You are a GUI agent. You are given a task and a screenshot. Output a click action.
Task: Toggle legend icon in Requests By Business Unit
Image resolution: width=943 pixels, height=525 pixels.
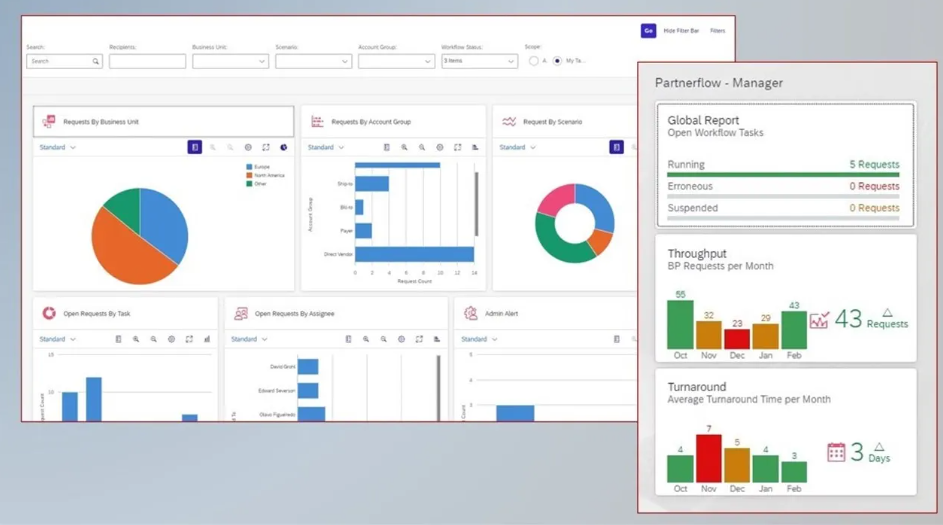click(x=195, y=147)
